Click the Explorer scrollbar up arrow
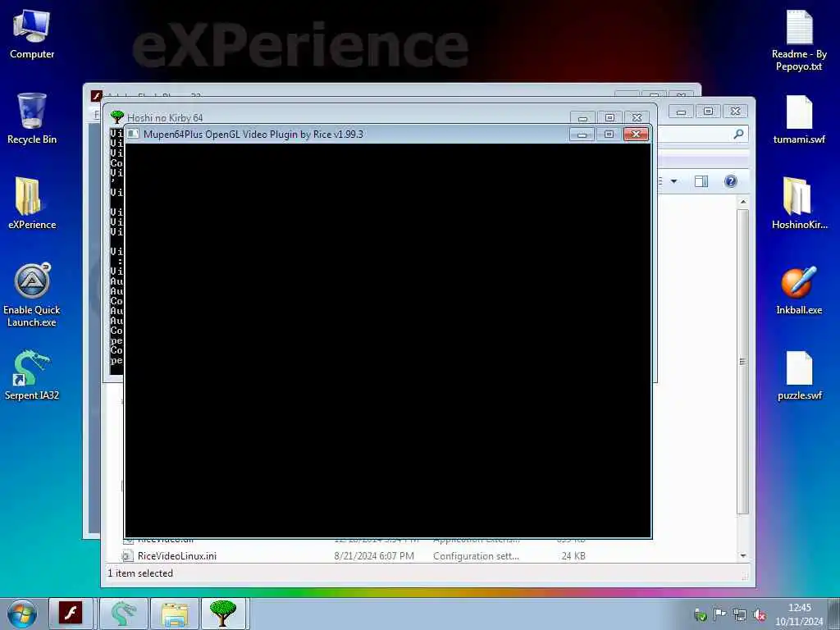 [x=743, y=202]
